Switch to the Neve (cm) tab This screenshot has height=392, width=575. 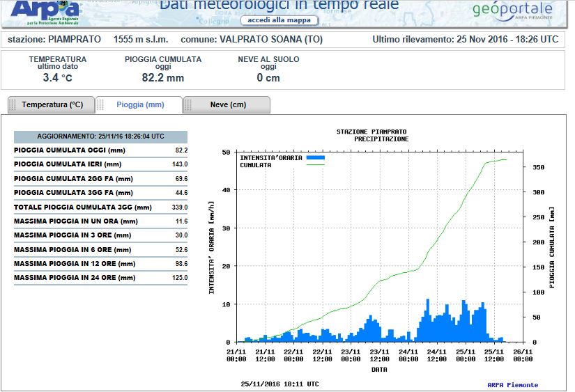[x=227, y=104]
